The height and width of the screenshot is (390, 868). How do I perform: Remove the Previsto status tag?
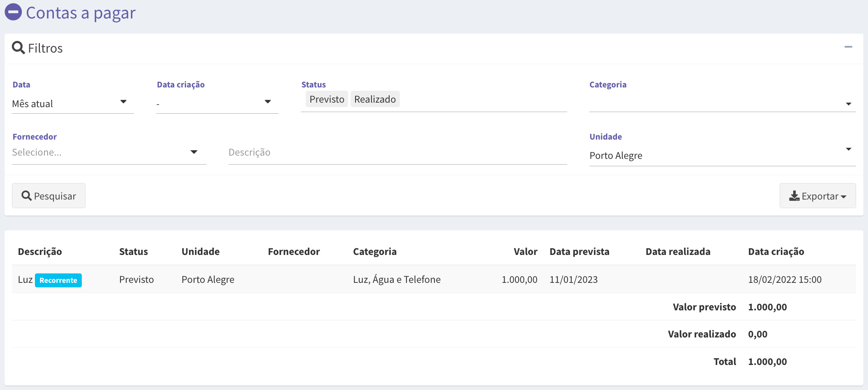click(327, 99)
